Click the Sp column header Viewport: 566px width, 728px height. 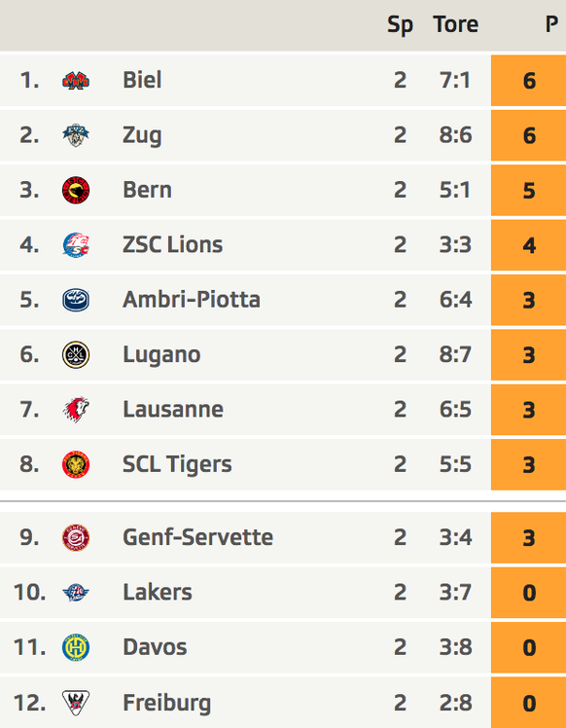400,25
